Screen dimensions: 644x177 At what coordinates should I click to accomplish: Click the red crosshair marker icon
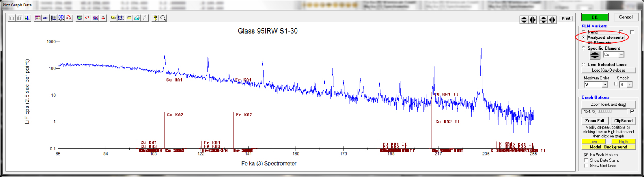[x=103, y=18]
